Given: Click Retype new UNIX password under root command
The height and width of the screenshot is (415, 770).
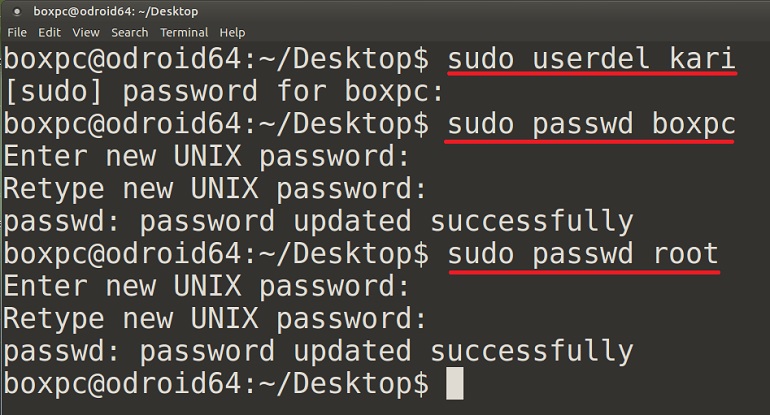Looking at the screenshot, I should click(215, 319).
